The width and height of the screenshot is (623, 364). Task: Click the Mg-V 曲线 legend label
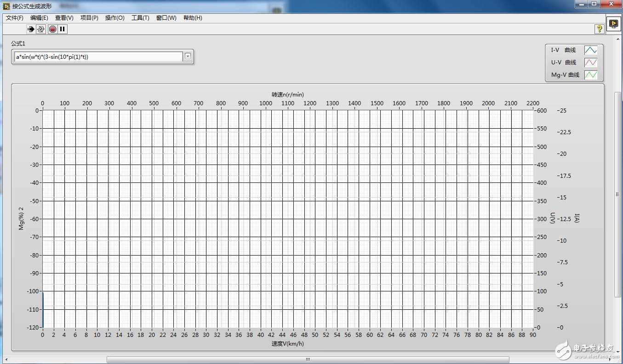point(566,75)
